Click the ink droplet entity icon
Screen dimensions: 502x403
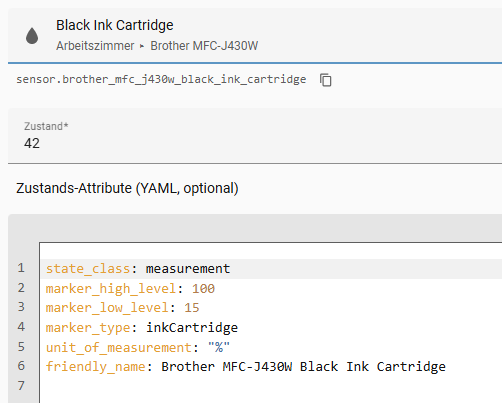pos(32,36)
